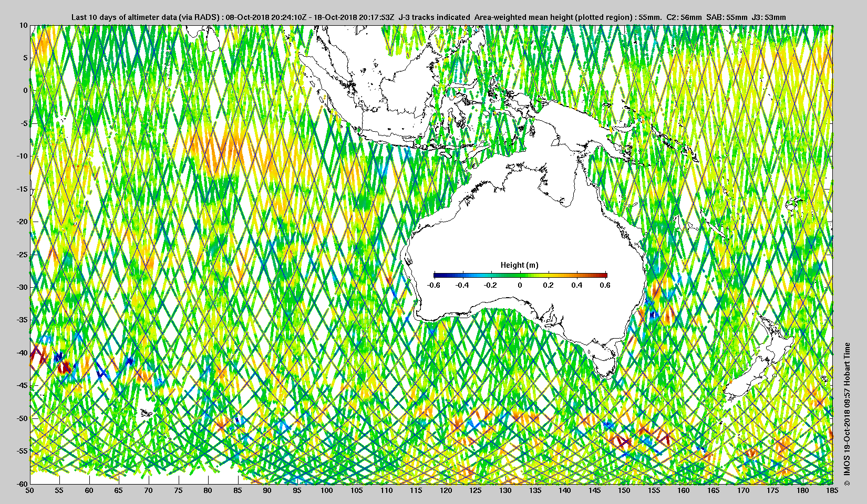Click the '0.6' colorbar tick label
Viewport: 867px width, 504px height.
tap(605, 285)
